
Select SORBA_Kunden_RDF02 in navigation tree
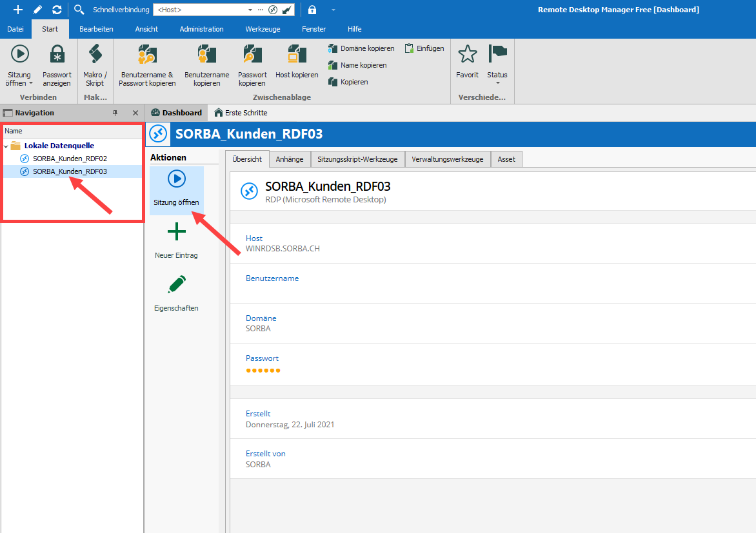point(70,159)
